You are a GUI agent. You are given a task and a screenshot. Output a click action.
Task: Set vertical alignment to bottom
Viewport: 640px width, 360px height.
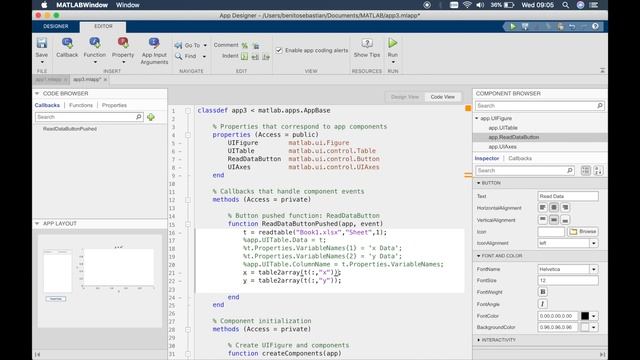click(565, 220)
